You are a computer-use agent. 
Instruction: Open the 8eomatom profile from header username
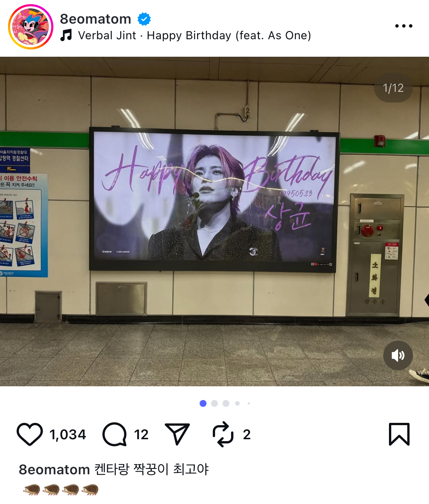95,19
